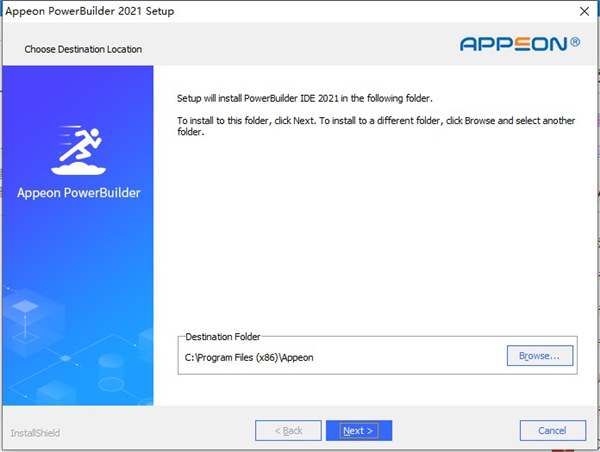The height and width of the screenshot is (452, 600).
Task: Click the Appeon PowerBuilder sidebar label
Action: 79,192
